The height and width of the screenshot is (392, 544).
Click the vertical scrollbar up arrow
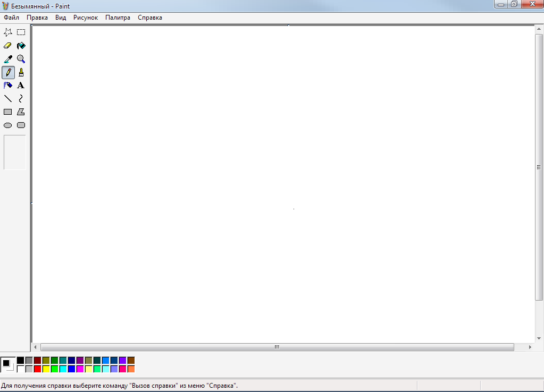click(x=539, y=29)
